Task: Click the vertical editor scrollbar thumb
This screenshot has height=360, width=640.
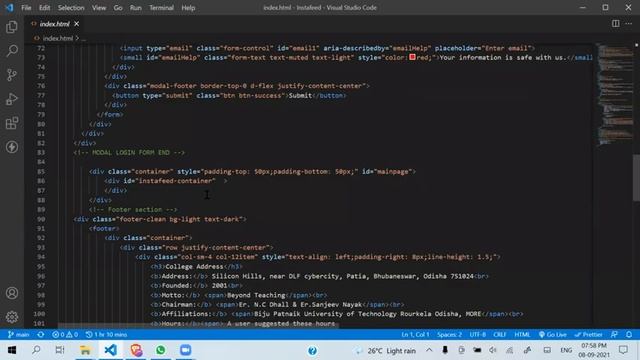Action: coord(636,178)
